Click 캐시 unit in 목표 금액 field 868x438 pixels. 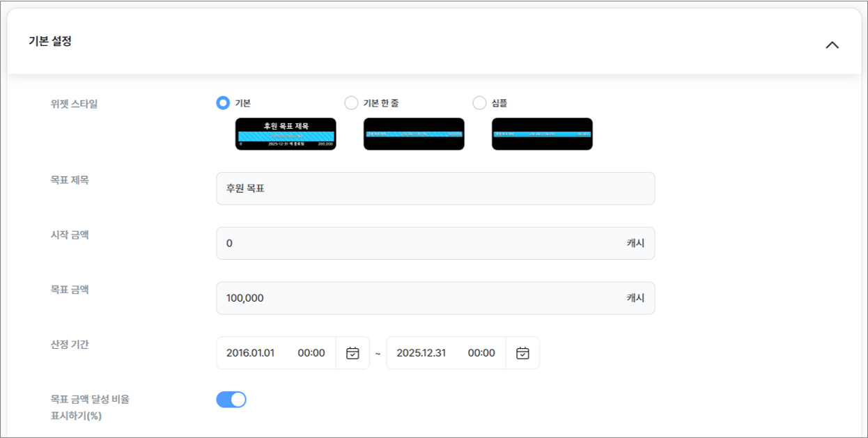[x=635, y=298]
